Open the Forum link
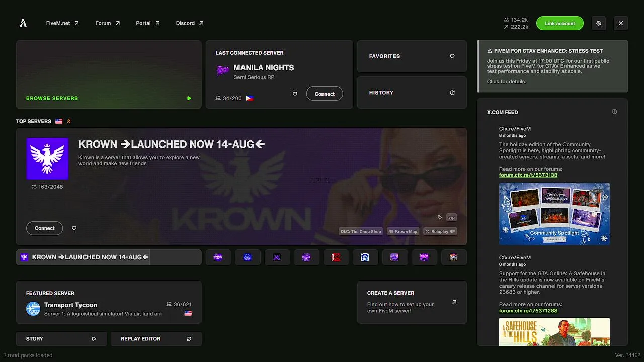Viewport: 644px width, 362px height. [108, 23]
